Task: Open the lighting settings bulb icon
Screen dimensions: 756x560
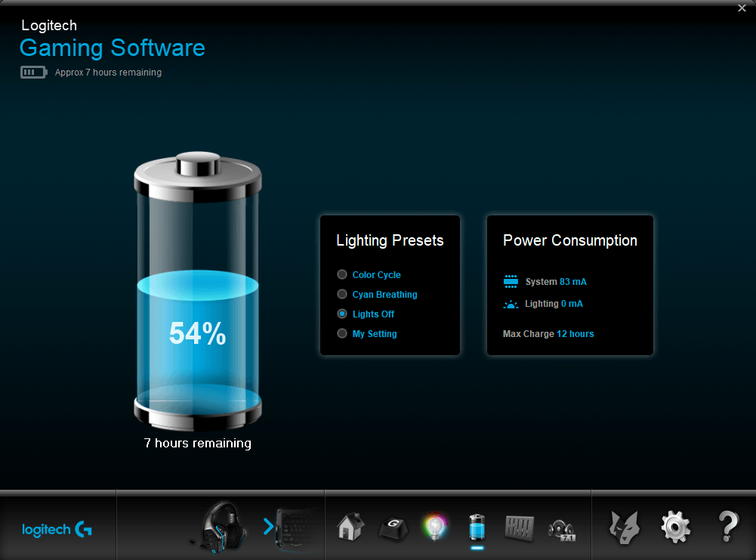Action: pos(435,526)
